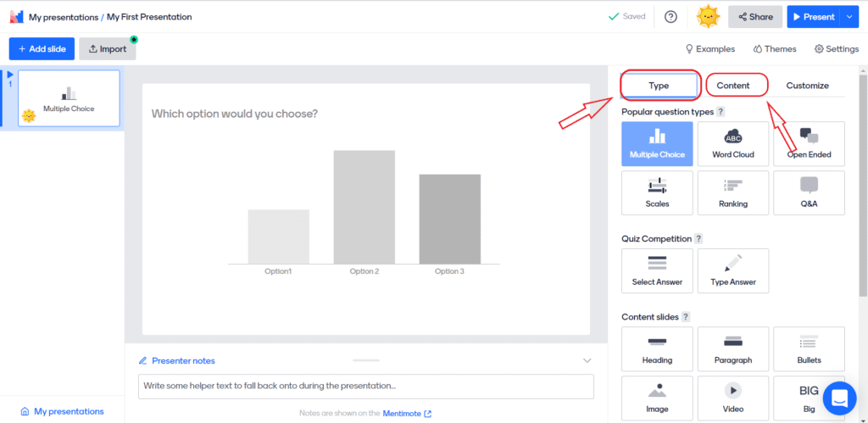Switch to the Content tab
The height and width of the screenshot is (423, 868).
click(733, 86)
